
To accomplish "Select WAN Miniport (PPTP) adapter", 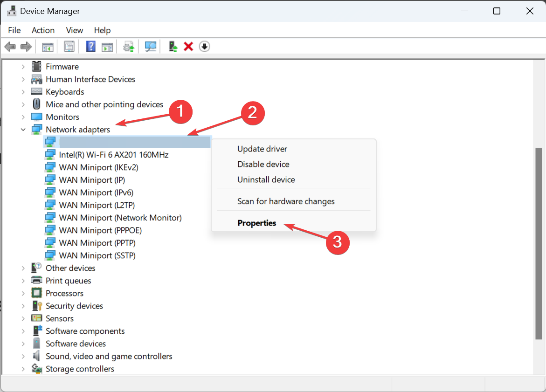I will (97, 243).
